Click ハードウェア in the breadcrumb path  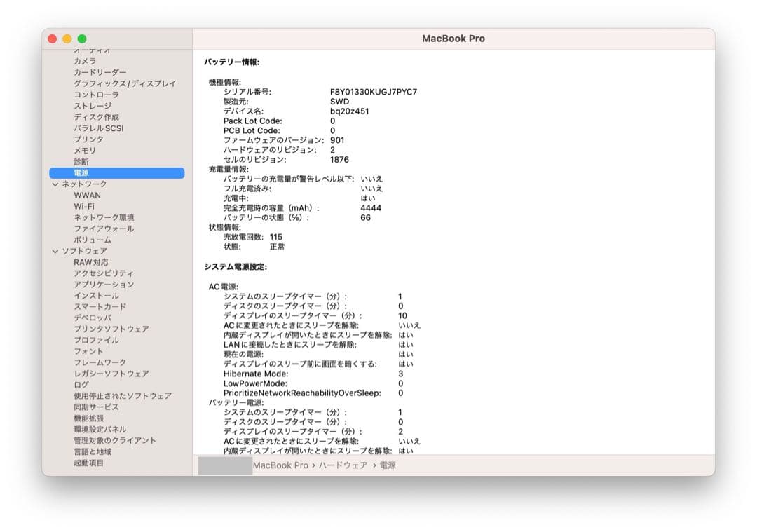pos(345,465)
